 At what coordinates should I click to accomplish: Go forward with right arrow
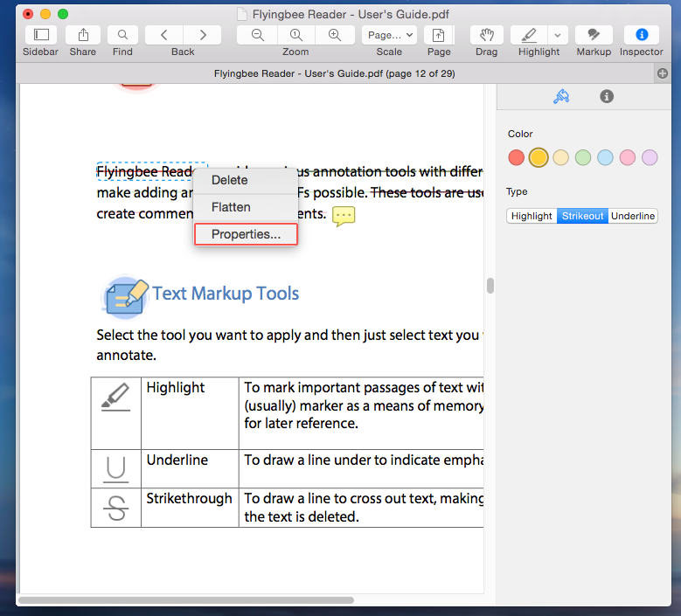[203, 35]
